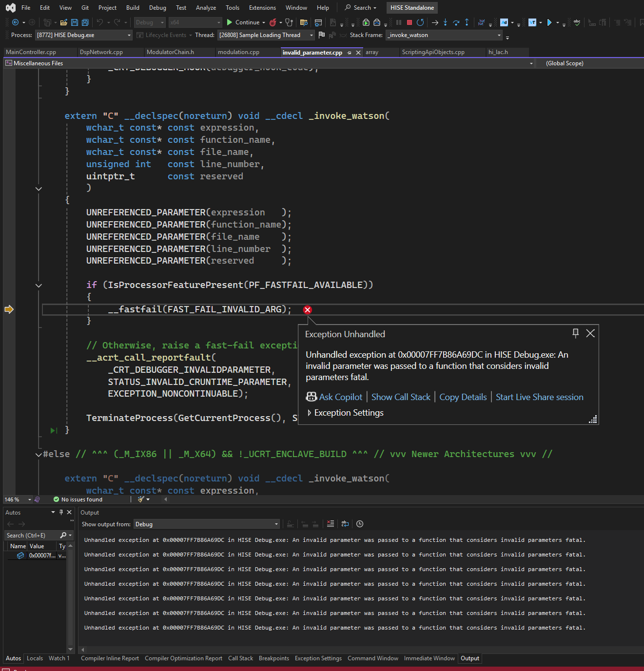Screen dimensions: 644x671
Task: Click the Navigate Backward arrow icon
Action: pyautogui.click(x=16, y=22)
